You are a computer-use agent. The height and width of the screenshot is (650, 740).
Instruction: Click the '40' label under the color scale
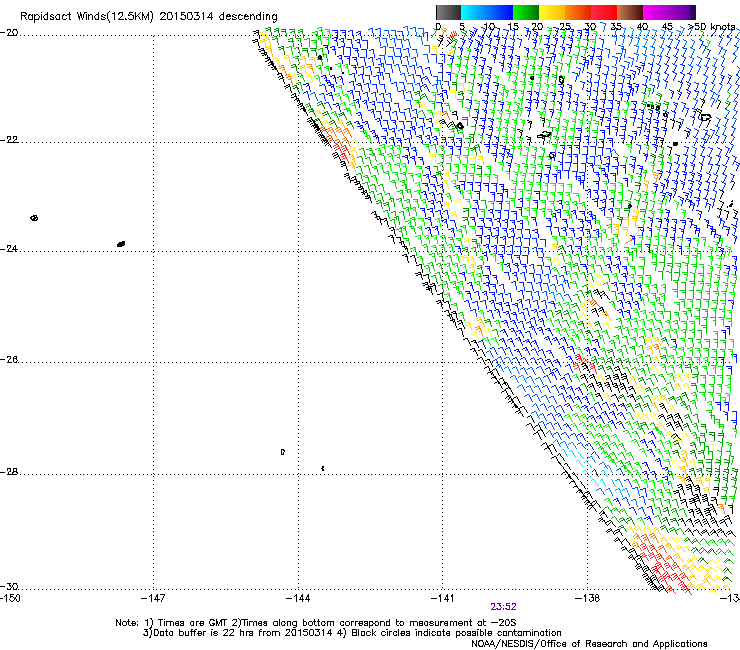coord(642,27)
